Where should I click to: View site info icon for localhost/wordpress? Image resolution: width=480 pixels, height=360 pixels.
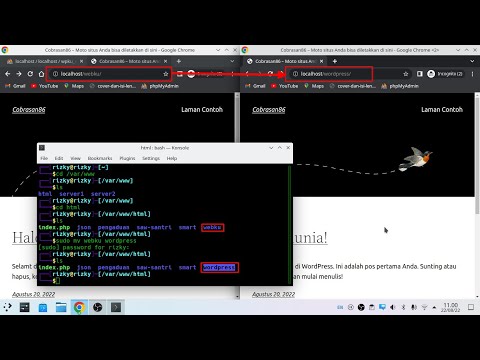click(295, 74)
